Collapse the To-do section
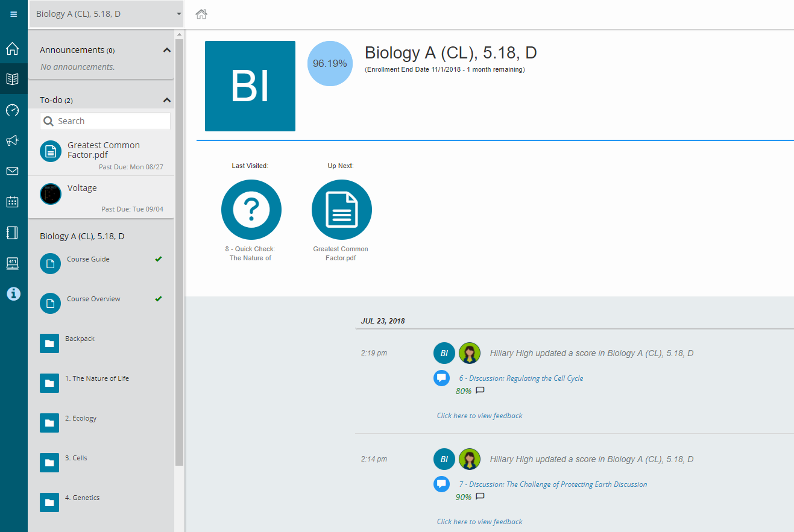This screenshot has height=532, width=794. click(x=167, y=100)
